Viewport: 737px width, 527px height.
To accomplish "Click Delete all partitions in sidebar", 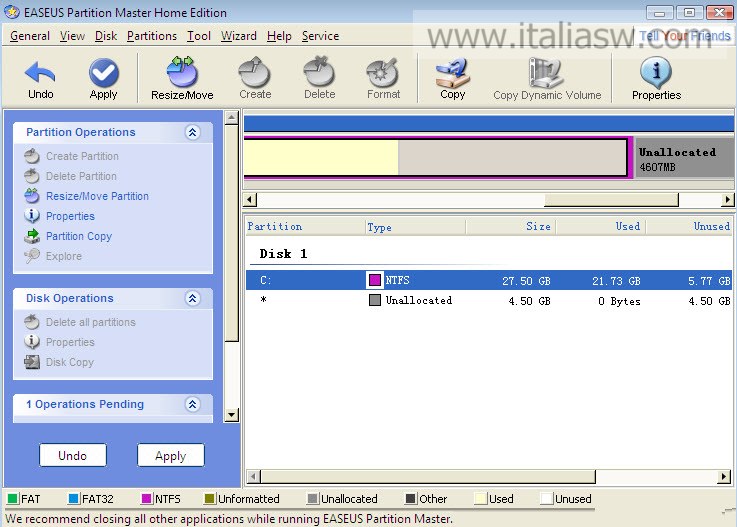I will tap(80, 322).
